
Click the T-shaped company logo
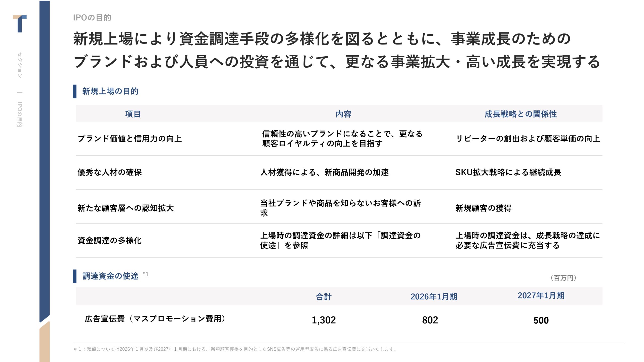[x=20, y=24]
